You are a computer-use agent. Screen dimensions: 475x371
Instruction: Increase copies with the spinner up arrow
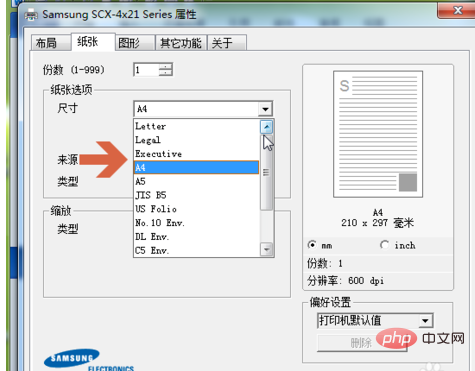(x=165, y=66)
